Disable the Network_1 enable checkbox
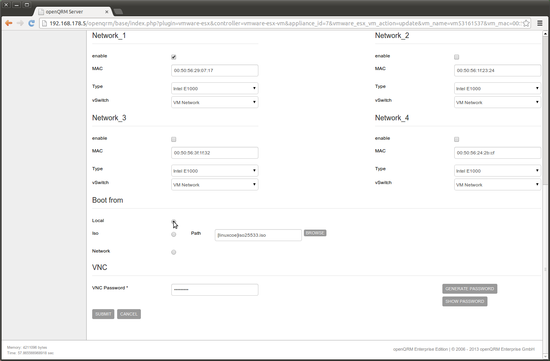This screenshot has height=361, width=550. point(174,57)
